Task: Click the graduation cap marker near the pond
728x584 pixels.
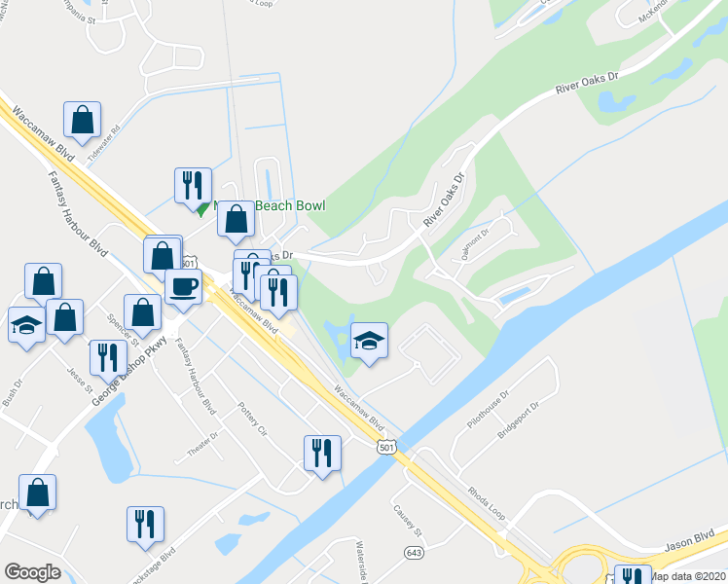Action: point(369,344)
